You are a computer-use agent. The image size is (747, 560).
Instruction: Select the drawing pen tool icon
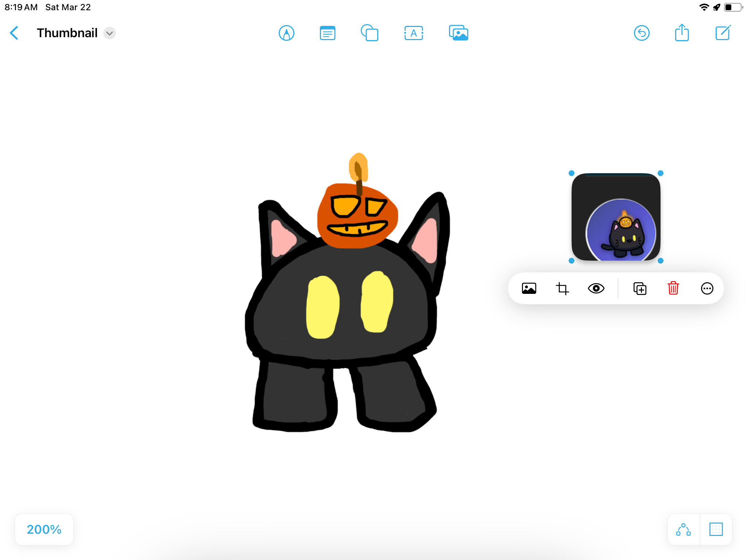point(286,33)
